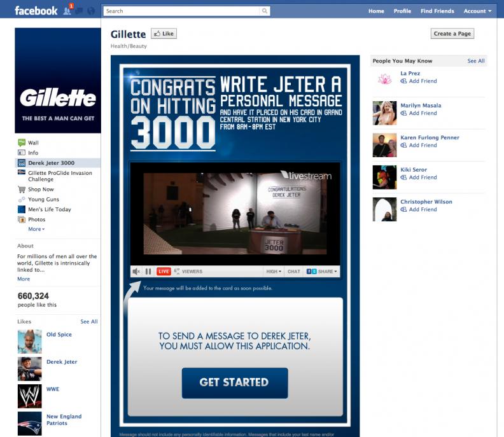504x437 pixels.
Task: Mute the livestream audio
Action: 136,272
